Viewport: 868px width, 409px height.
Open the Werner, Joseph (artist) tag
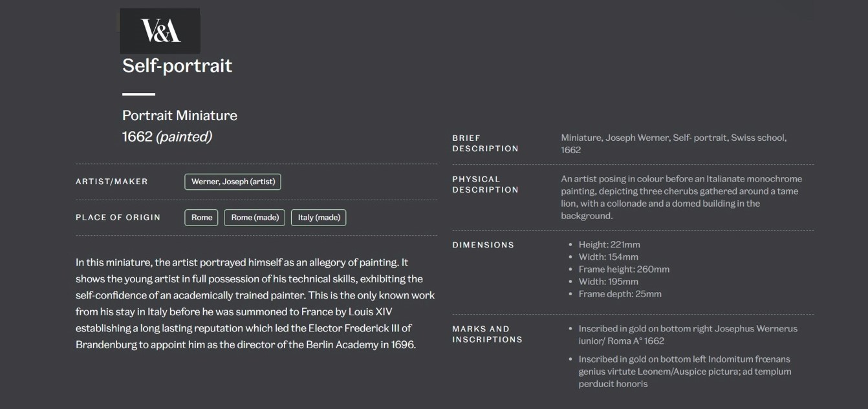coord(233,182)
